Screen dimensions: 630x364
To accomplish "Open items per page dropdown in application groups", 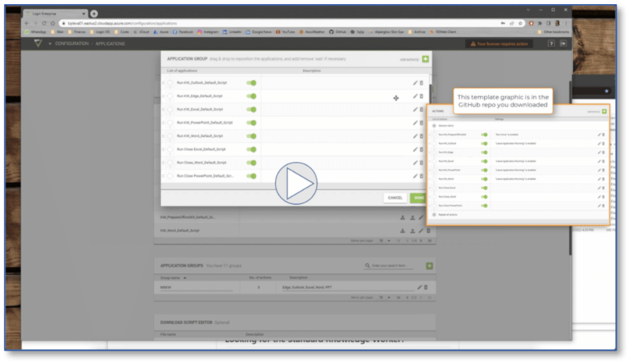I will 385,298.
